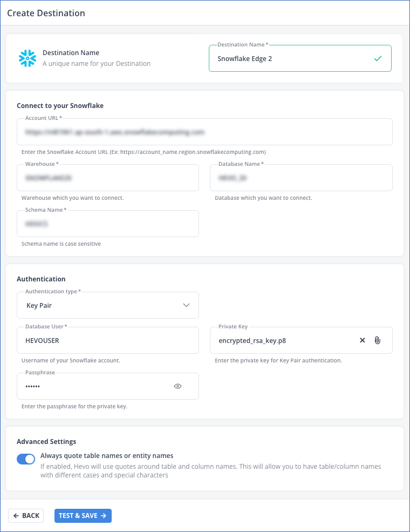The image size is (410, 532).
Task: Show passphrase with the eye icon
Action: 177,386
